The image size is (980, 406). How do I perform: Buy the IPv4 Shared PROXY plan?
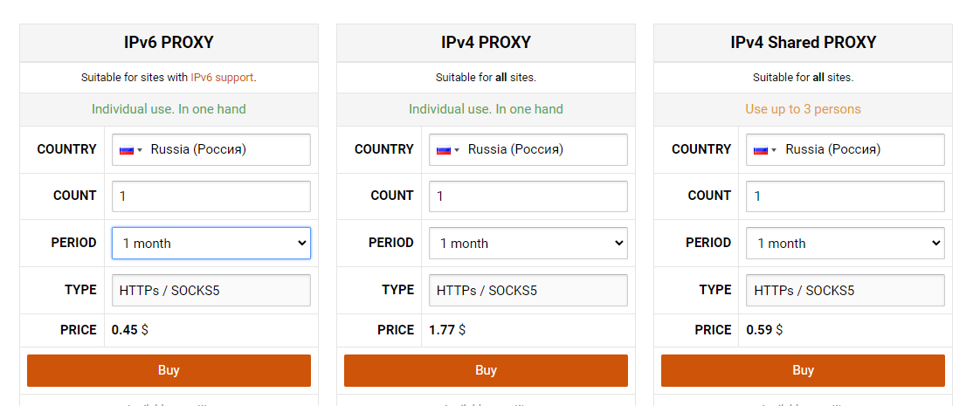point(803,370)
